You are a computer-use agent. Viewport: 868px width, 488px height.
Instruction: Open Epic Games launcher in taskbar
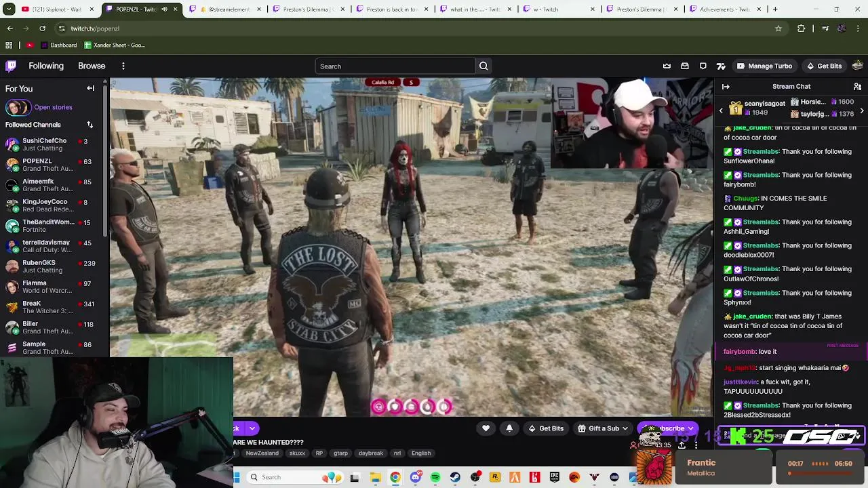[x=555, y=477]
